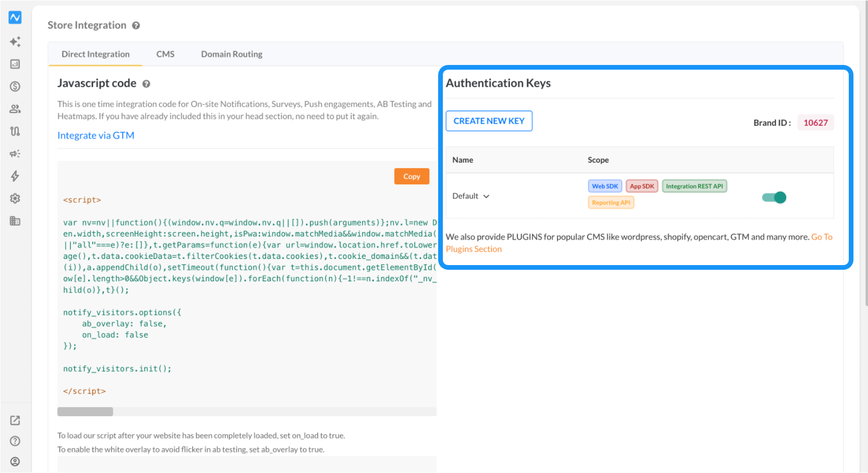The image size is (868, 473).
Task: Click the Integration REST API scope tag
Action: pyautogui.click(x=694, y=186)
